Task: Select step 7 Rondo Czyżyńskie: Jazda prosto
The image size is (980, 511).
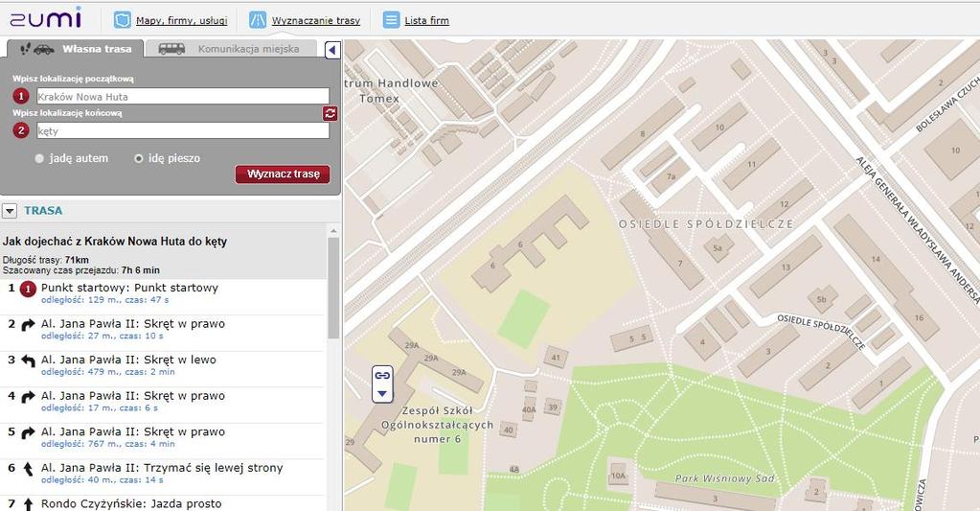Action: [163, 503]
